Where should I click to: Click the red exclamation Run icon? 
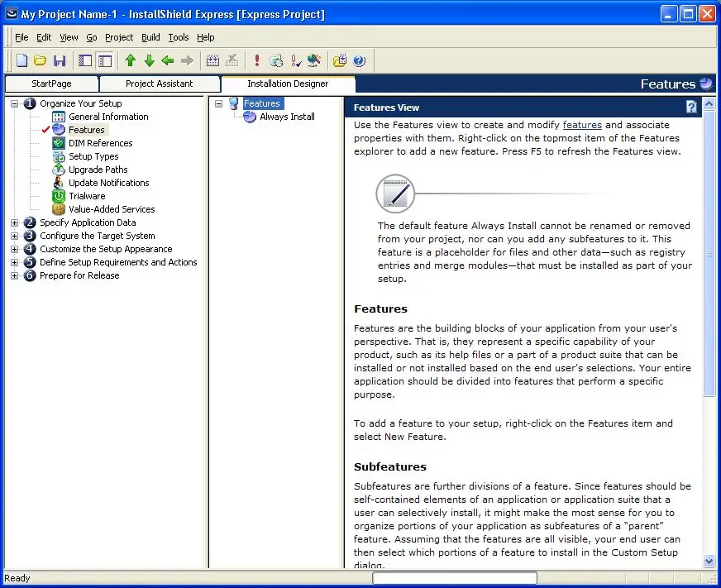tap(257, 60)
